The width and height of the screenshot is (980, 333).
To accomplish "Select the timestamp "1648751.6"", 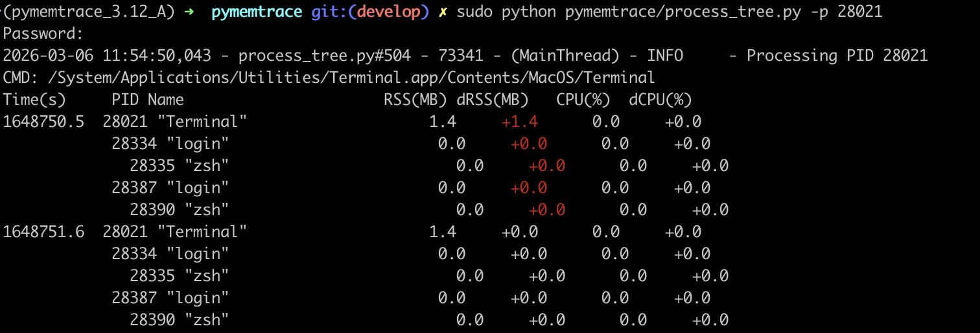I will click(x=43, y=232).
